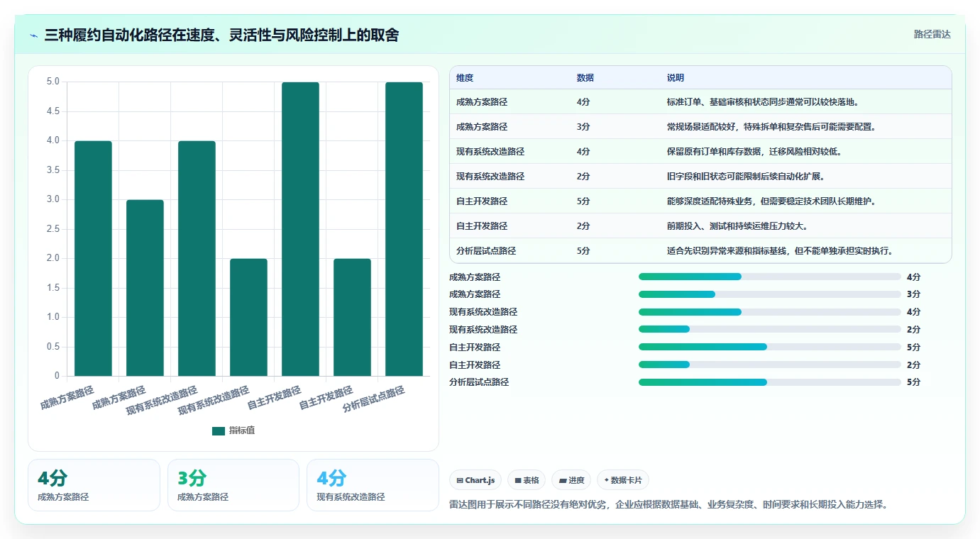The image size is (980, 539).
Task: Click the 自主开发路径 progress bar showing 2分
Action: tap(769, 365)
